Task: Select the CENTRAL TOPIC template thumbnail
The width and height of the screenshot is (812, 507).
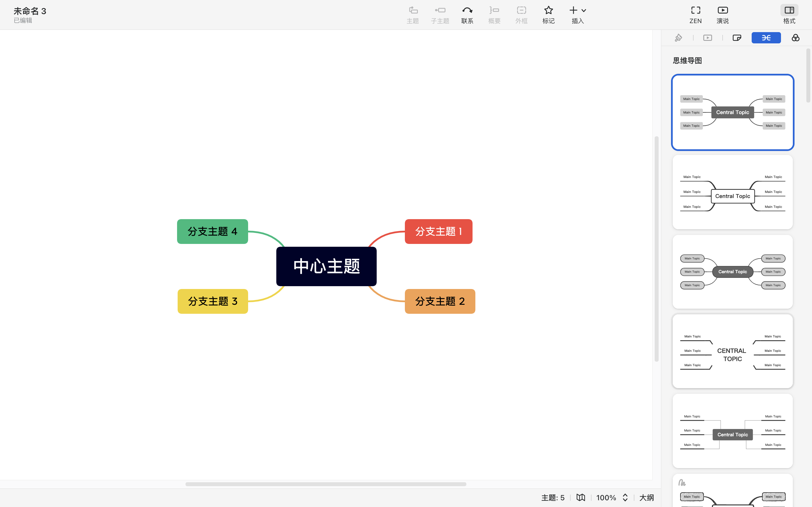Action: click(x=732, y=351)
